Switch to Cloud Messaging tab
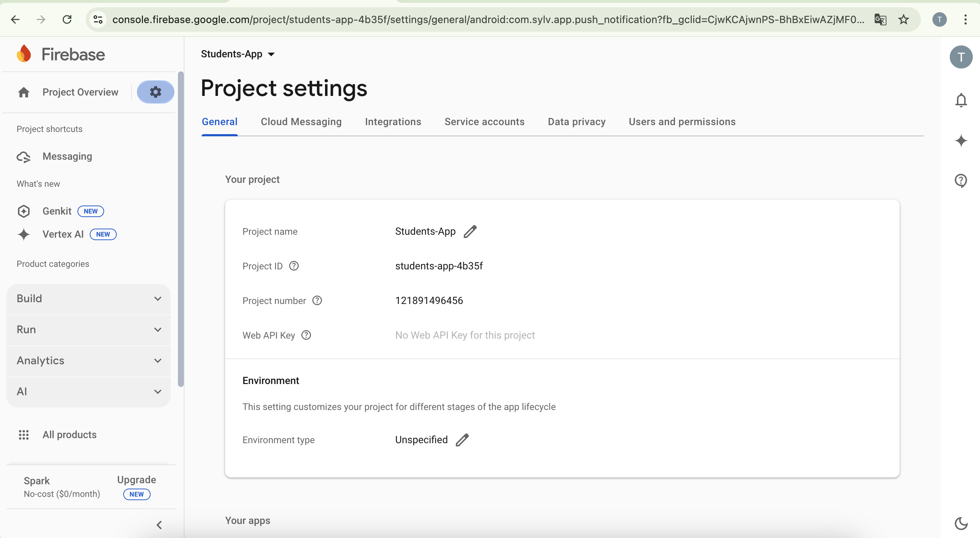 coord(301,122)
